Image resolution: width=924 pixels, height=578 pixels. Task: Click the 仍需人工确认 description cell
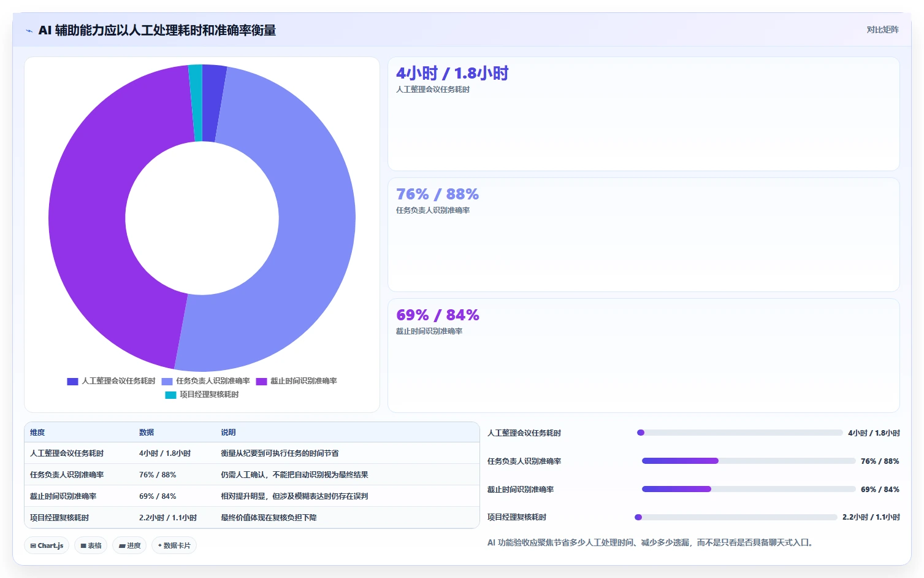(294, 475)
